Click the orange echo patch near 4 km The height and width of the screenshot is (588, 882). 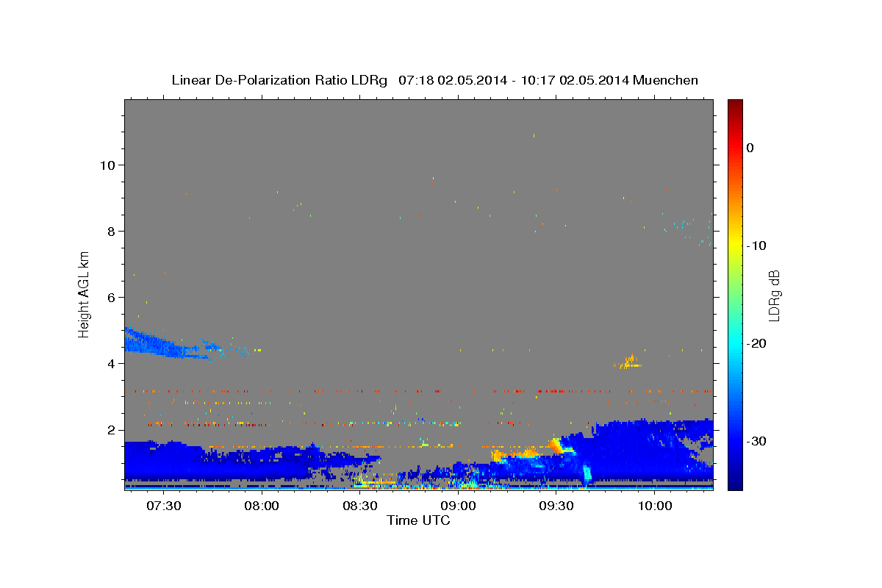(x=629, y=362)
